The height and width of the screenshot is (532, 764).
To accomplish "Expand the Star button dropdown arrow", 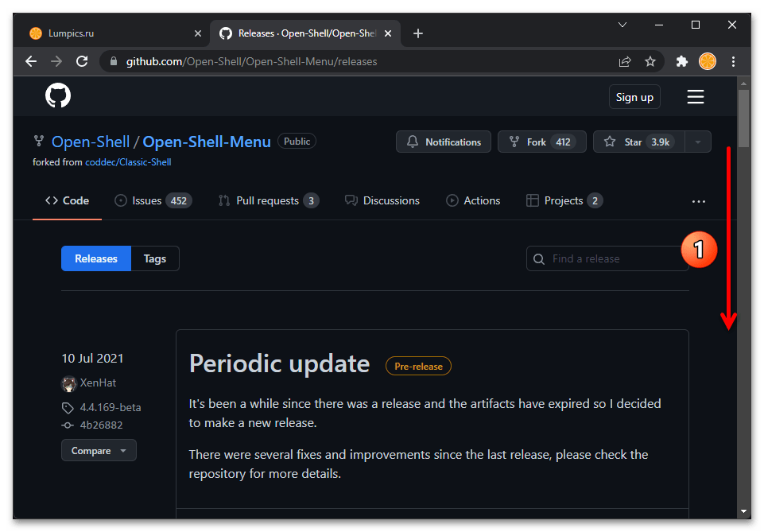I will [697, 142].
